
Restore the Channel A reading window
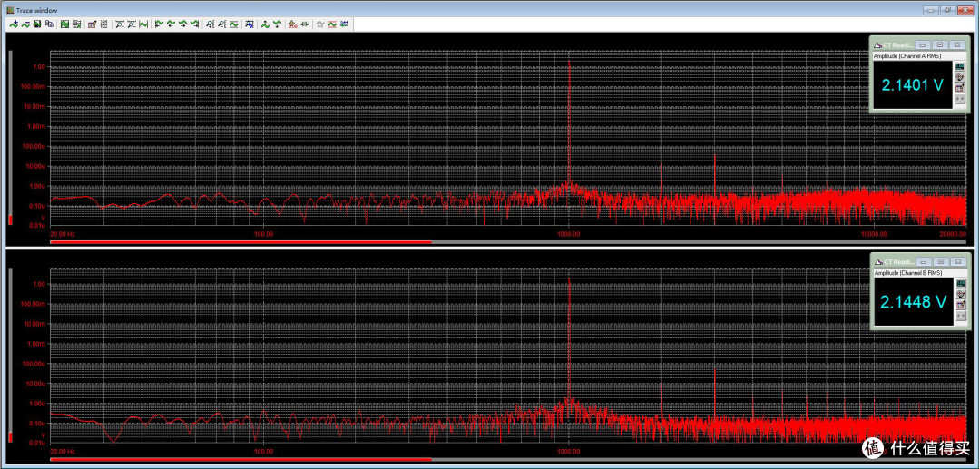click(x=939, y=45)
